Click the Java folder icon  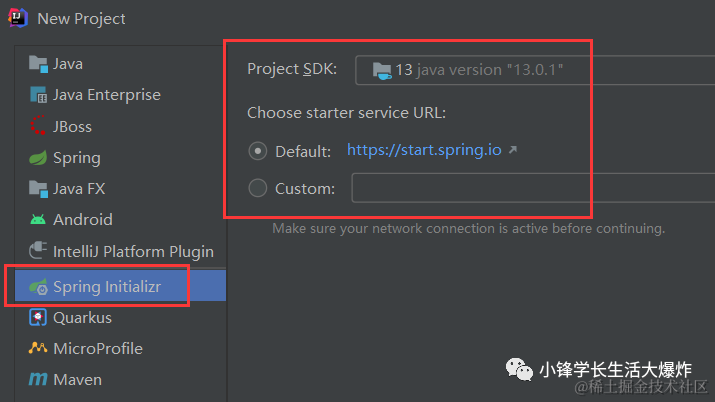[38, 64]
